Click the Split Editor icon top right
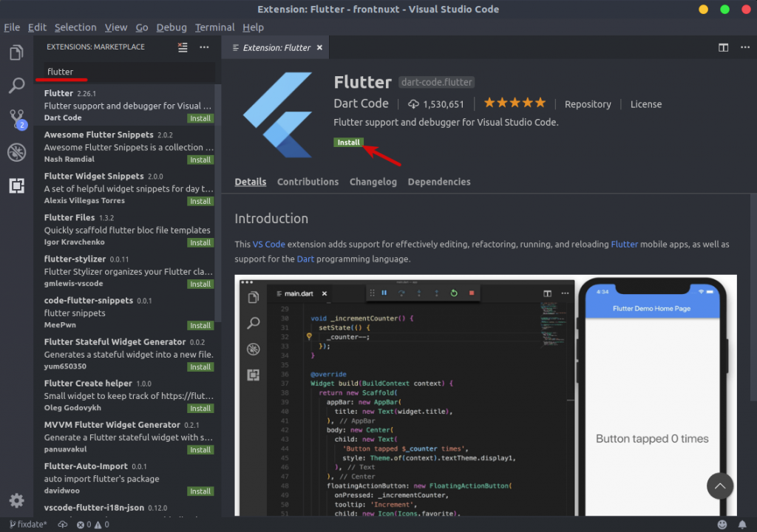The image size is (757, 532). [x=723, y=47]
